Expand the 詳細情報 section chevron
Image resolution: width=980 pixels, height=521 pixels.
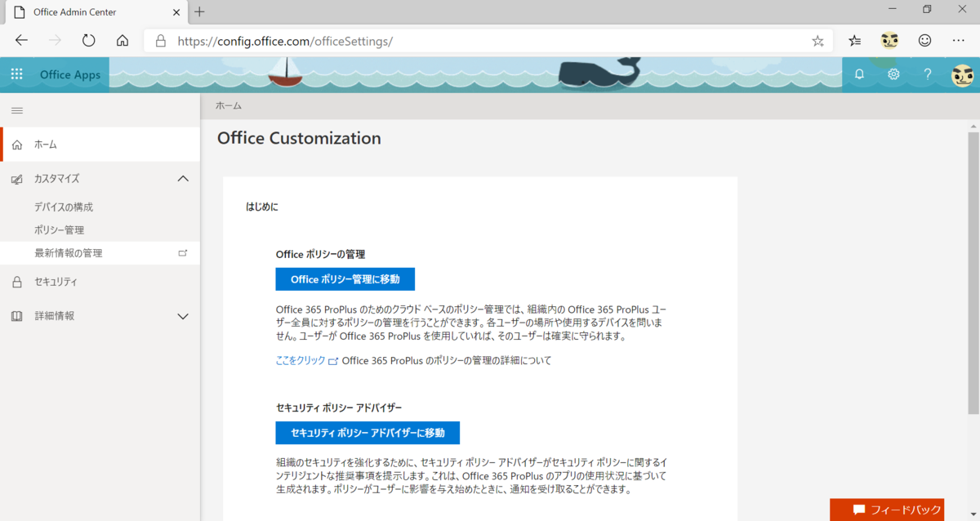pos(183,316)
